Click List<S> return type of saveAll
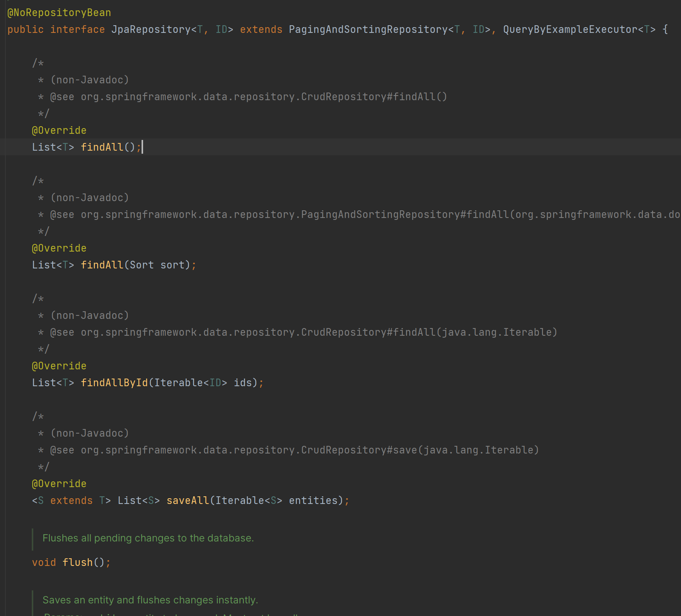The image size is (681, 616). [139, 501]
